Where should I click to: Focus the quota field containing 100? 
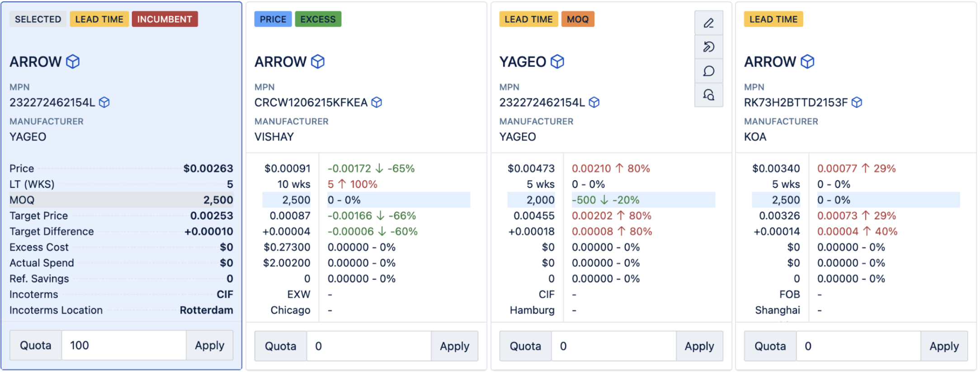point(124,345)
